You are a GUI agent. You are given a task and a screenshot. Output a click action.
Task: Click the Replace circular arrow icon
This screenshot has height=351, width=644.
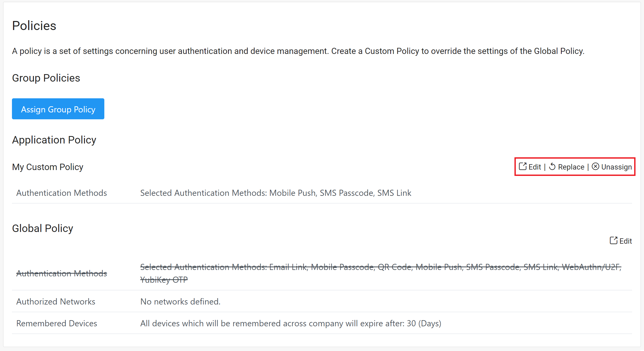click(552, 167)
